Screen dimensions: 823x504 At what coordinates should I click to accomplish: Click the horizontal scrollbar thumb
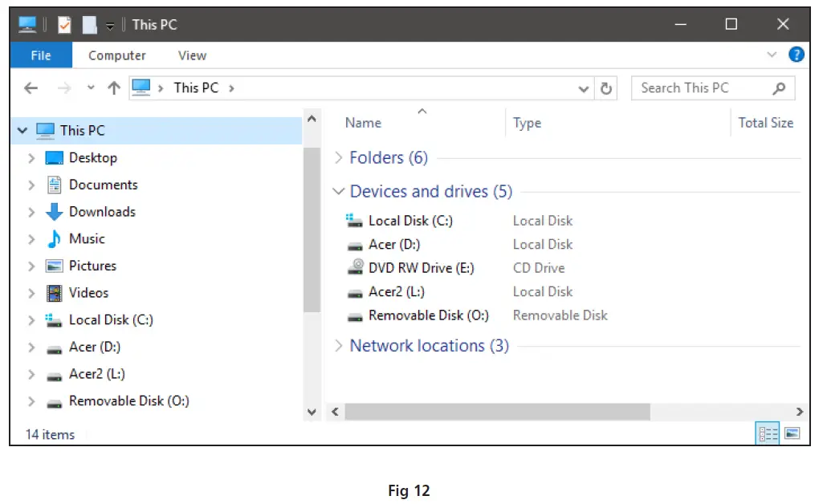[x=496, y=412]
